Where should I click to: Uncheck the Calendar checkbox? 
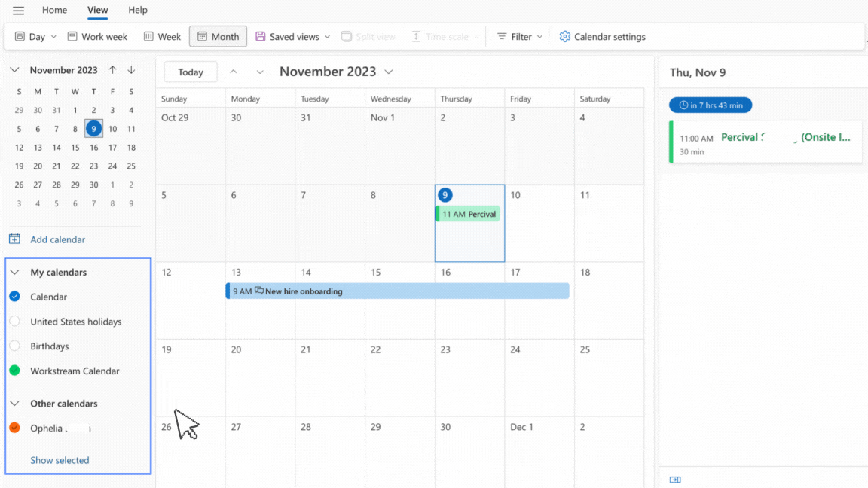[14, 297]
